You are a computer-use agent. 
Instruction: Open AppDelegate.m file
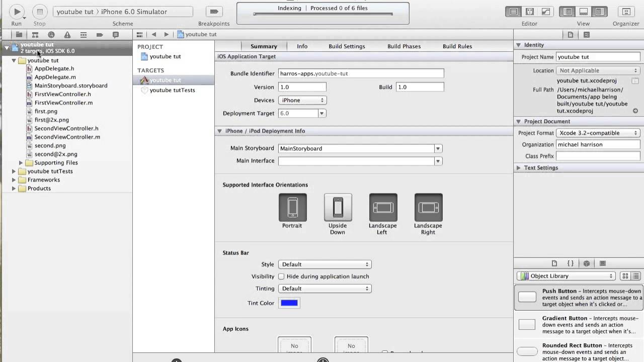pos(55,77)
